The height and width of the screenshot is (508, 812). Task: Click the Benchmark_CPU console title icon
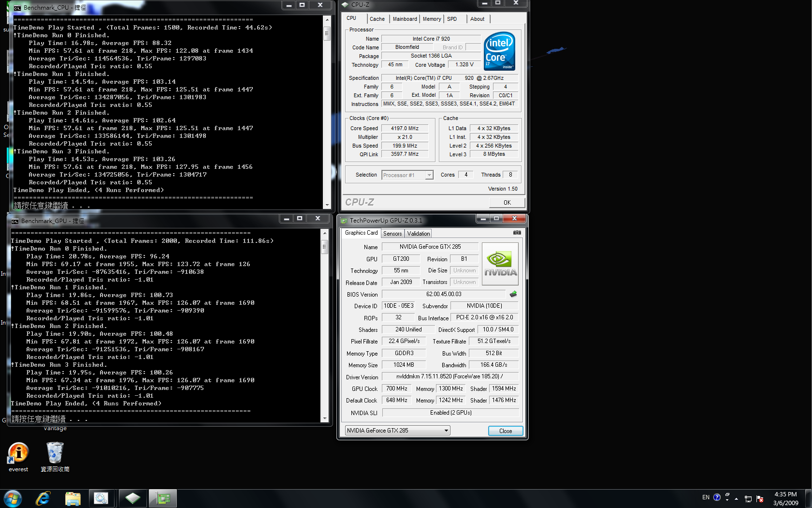(x=17, y=8)
